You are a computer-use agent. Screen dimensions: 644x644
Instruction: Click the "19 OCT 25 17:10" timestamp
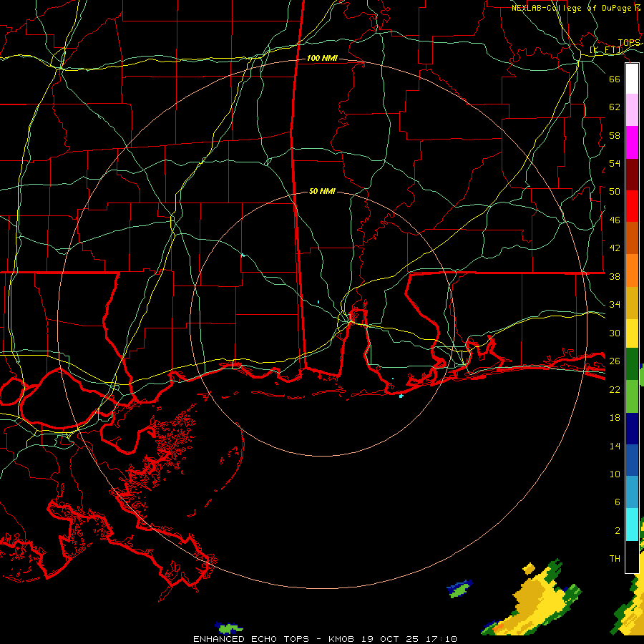tap(409, 639)
